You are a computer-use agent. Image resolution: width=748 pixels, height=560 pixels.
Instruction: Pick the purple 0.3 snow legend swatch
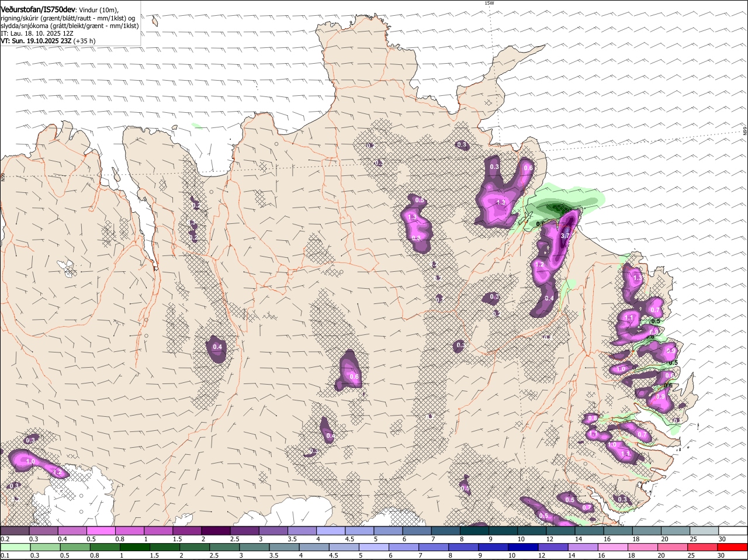[x=43, y=531]
